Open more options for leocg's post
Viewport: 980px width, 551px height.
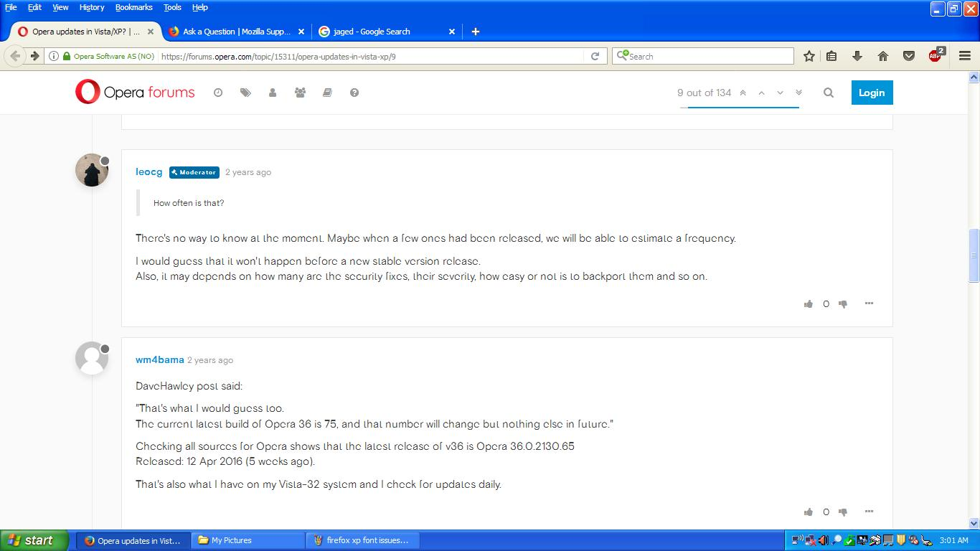pos(869,303)
